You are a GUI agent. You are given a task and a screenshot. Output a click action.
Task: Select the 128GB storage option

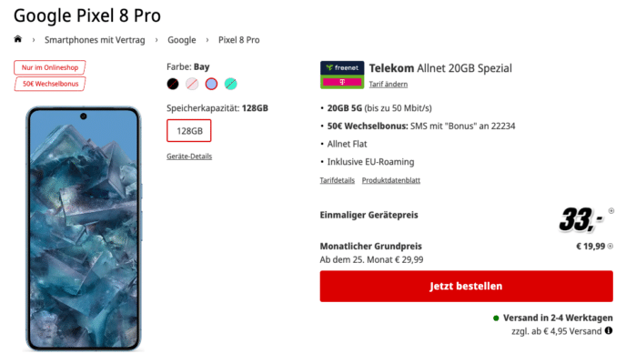(x=189, y=131)
